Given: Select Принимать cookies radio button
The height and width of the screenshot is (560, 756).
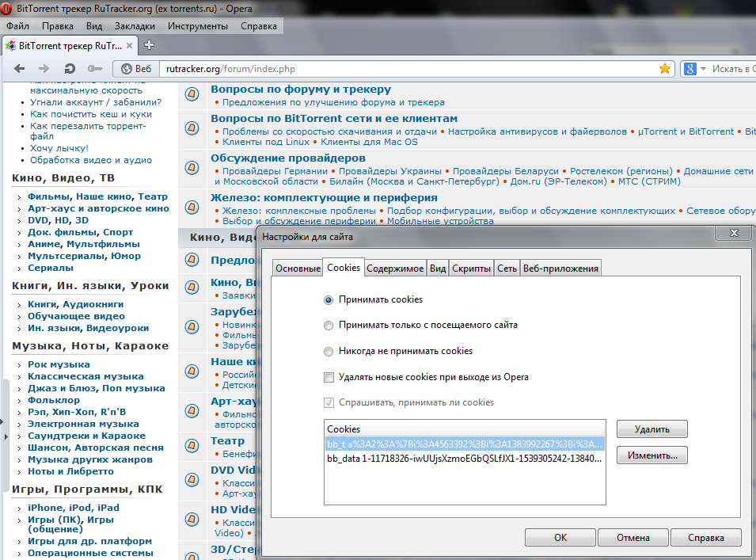Looking at the screenshot, I should point(329,300).
